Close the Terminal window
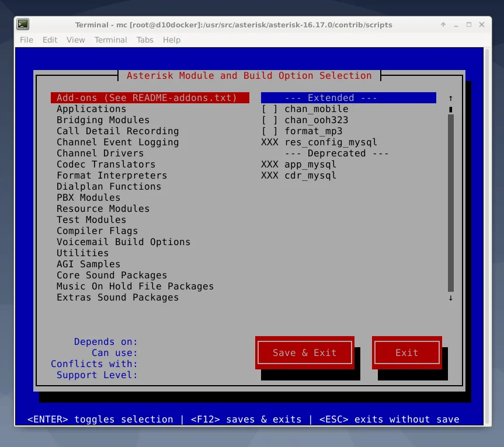 tap(482, 25)
